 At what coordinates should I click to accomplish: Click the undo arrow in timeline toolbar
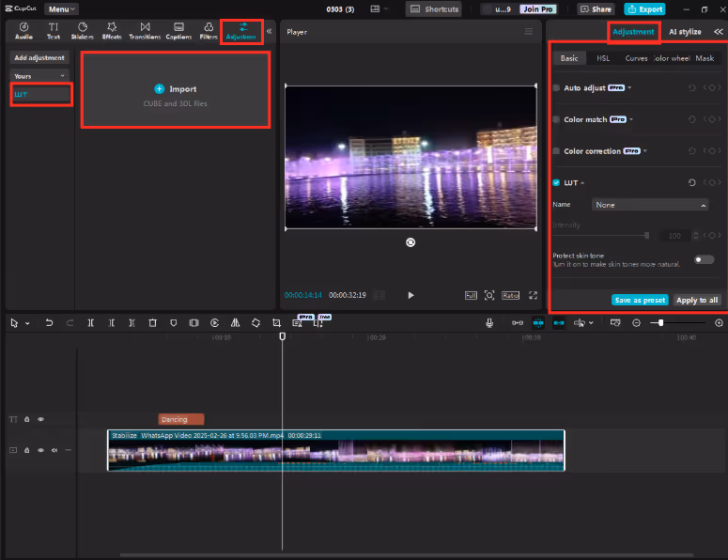coord(49,322)
